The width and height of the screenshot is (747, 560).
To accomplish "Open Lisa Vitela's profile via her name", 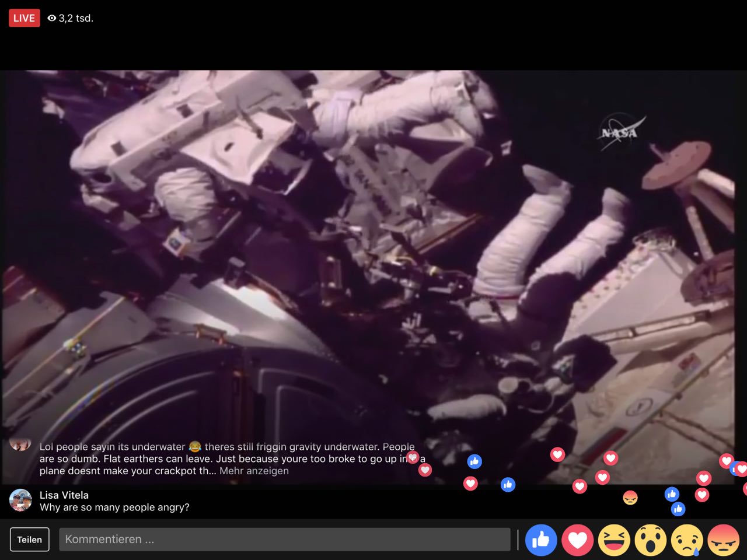I will (64, 495).
